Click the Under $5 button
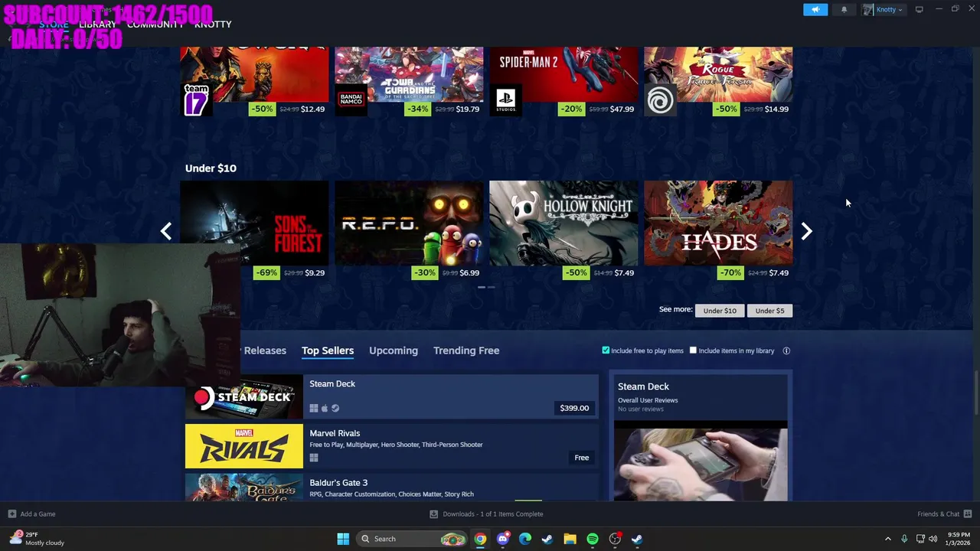The image size is (980, 551). pos(769,311)
